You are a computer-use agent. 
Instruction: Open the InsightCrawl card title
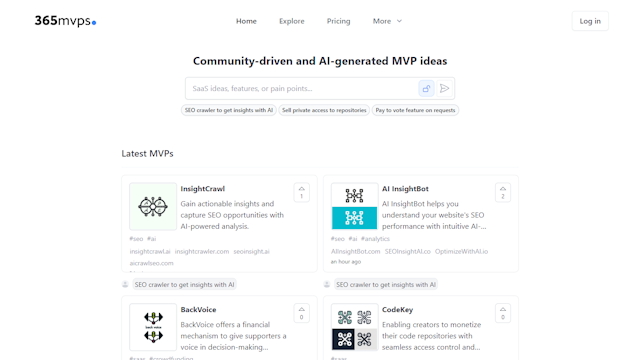(202, 189)
